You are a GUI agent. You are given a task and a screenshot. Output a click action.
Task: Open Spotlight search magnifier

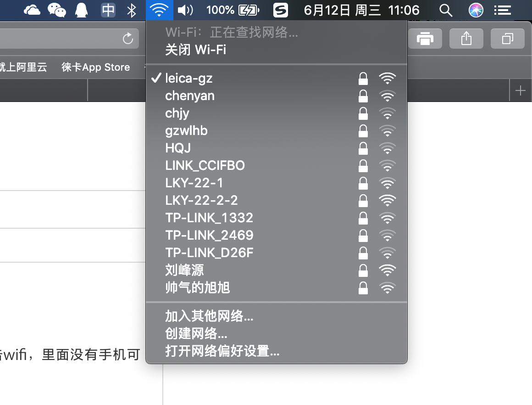tap(445, 10)
